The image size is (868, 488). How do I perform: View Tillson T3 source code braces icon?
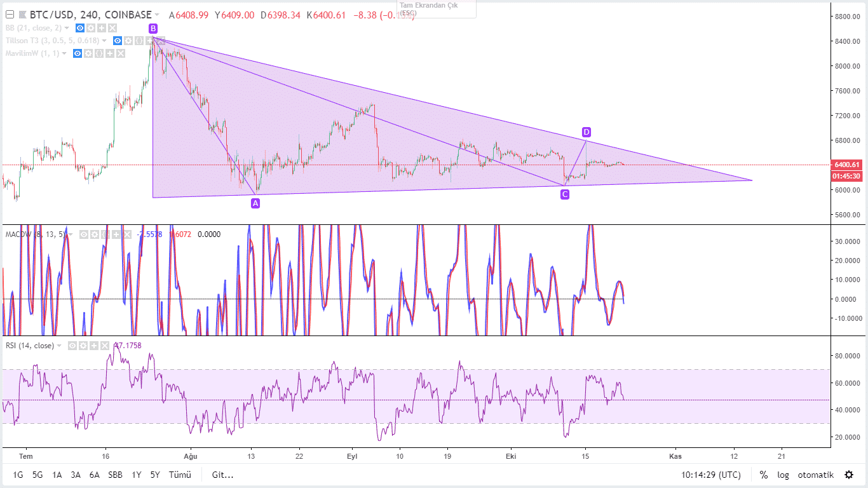pos(139,41)
